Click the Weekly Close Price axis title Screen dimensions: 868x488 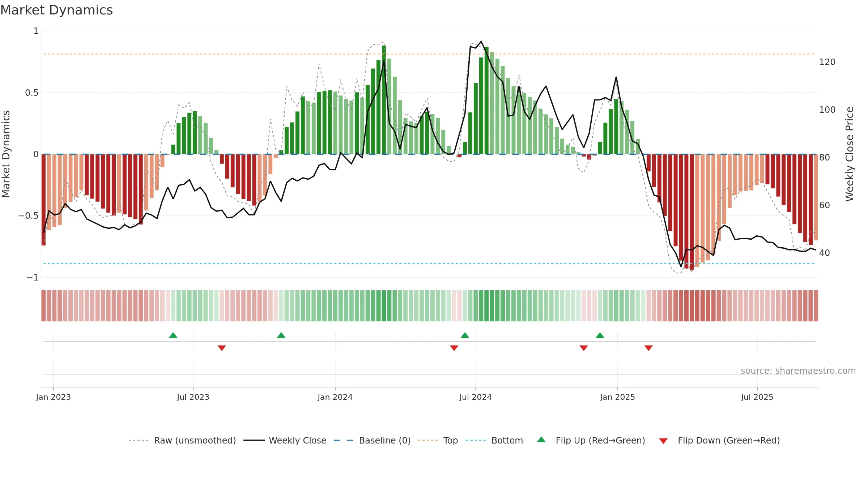pos(850,154)
